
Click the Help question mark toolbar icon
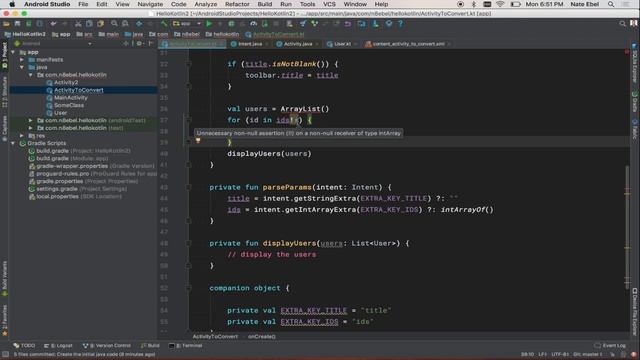[x=400, y=24]
